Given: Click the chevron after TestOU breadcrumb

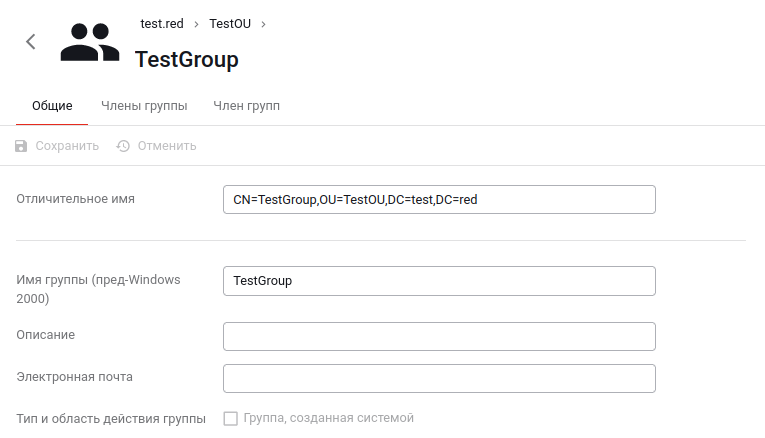Looking at the screenshot, I should (264, 23).
